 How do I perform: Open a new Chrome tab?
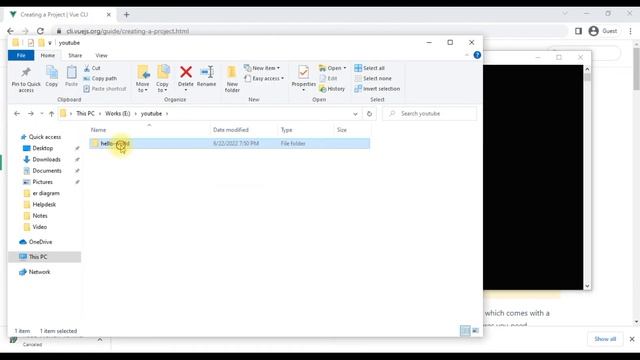point(127,15)
